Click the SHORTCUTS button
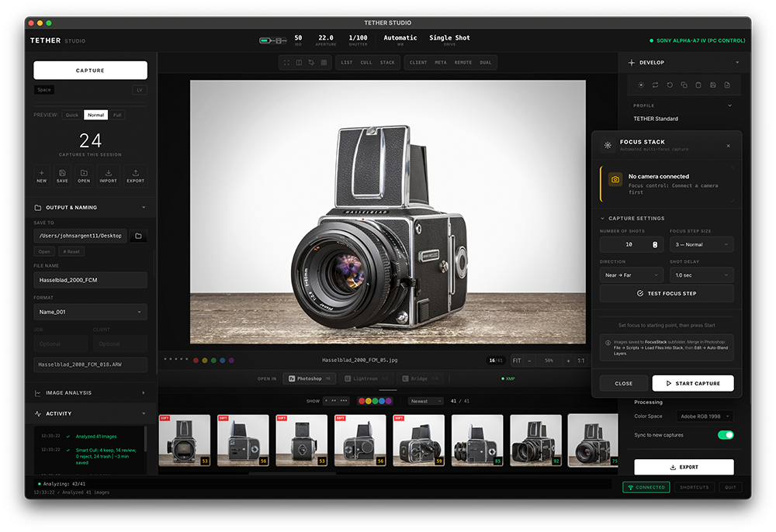The image size is (776, 532). coord(694,488)
